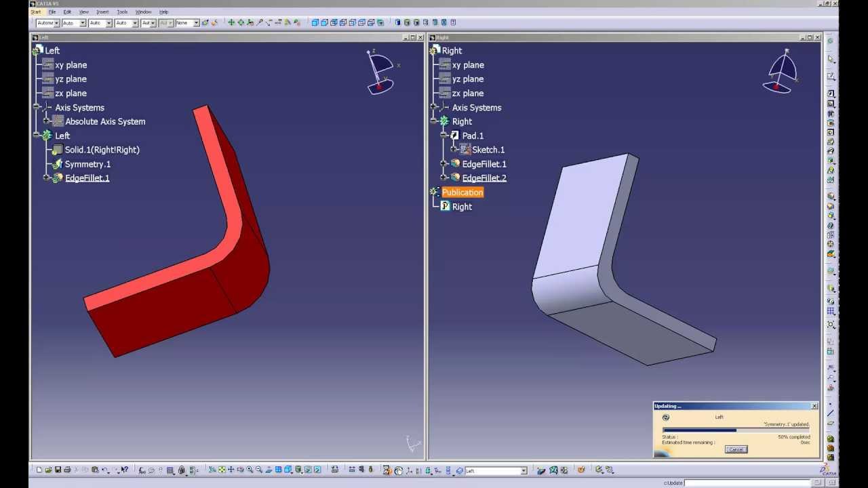Open the Insert menu
The height and width of the screenshot is (488, 868).
(x=102, y=12)
